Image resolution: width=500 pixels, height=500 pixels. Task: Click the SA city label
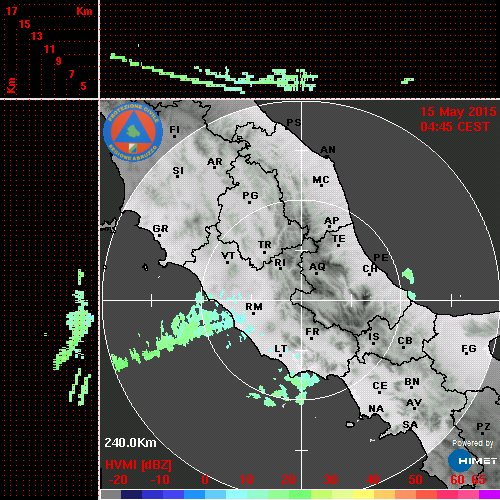410,425
